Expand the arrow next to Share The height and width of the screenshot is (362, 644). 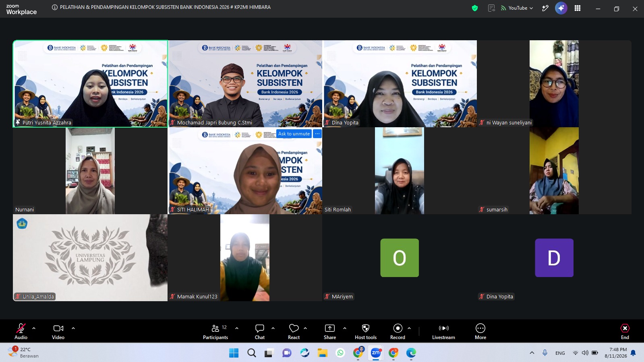tap(345, 328)
